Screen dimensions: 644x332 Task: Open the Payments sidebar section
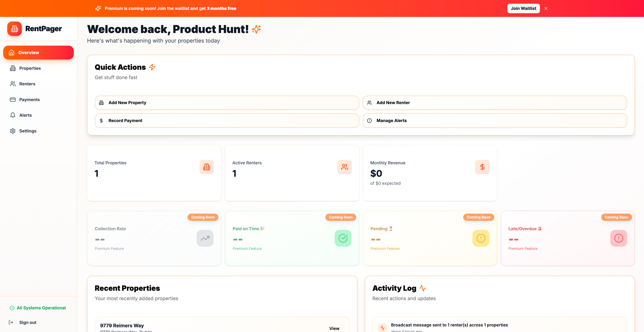[29, 100]
